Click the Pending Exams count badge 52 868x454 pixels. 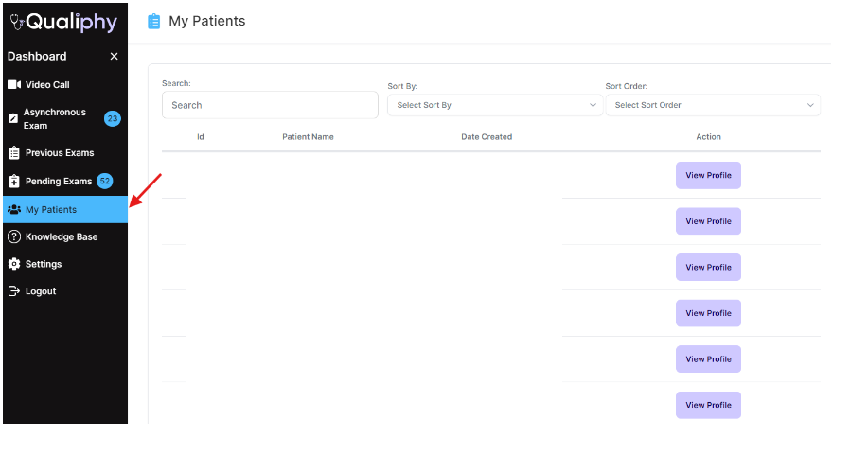(105, 182)
